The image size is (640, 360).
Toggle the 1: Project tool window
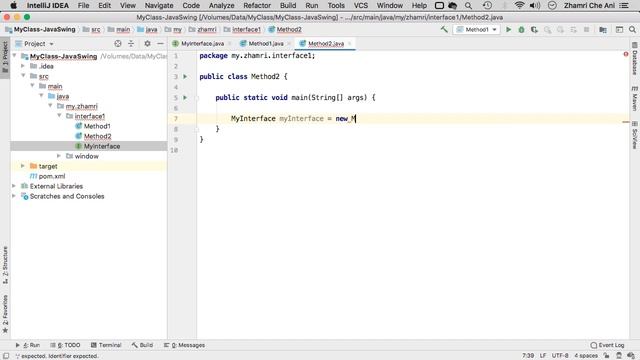point(5,57)
